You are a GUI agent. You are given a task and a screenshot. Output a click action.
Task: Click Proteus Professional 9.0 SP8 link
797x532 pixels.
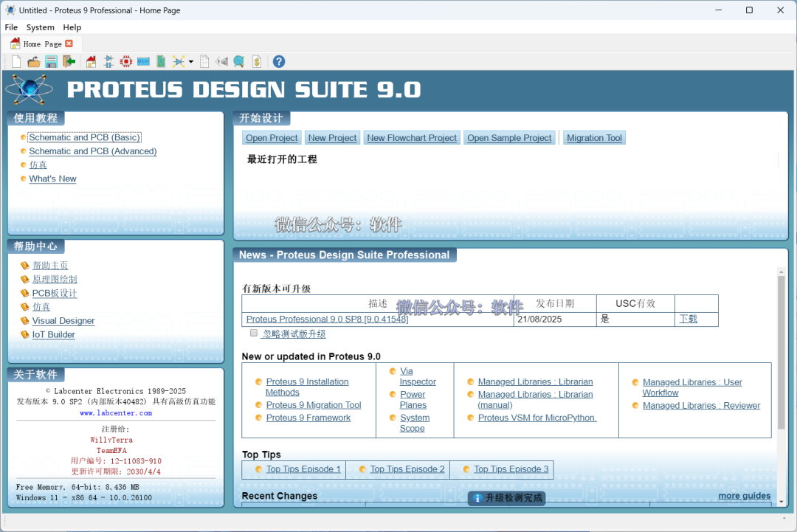(x=327, y=319)
